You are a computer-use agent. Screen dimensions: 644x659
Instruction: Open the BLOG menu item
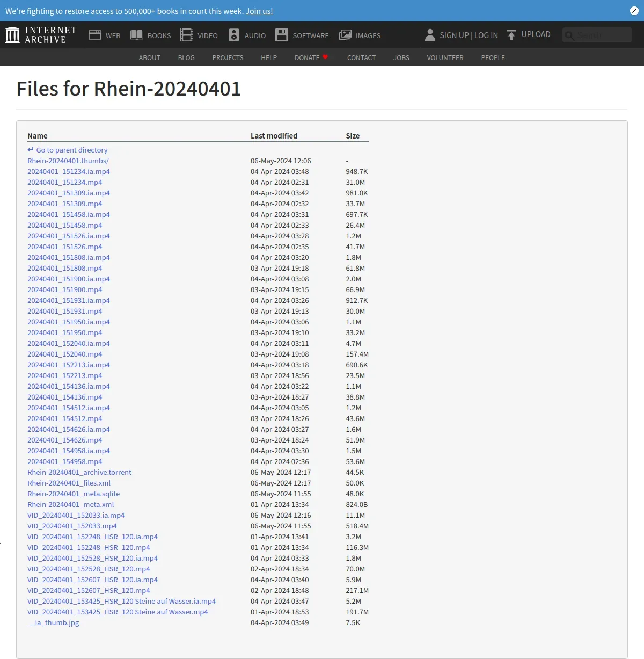tap(186, 57)
